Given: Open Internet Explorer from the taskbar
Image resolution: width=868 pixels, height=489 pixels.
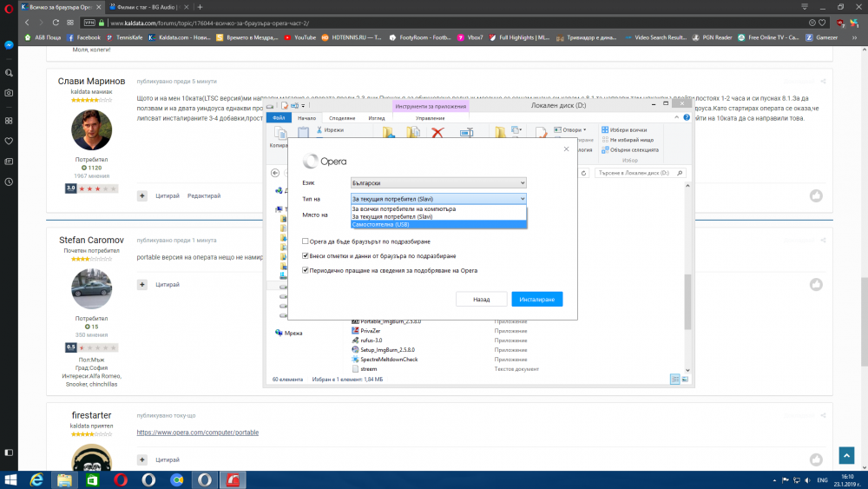Looking at the screenshot, I should tap(36, 479).
